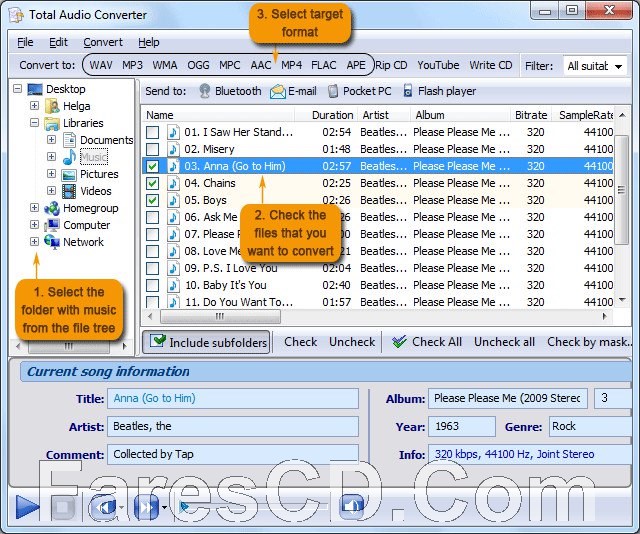
Task: Click the Computer icon in tree
Action: click(52, 225)
